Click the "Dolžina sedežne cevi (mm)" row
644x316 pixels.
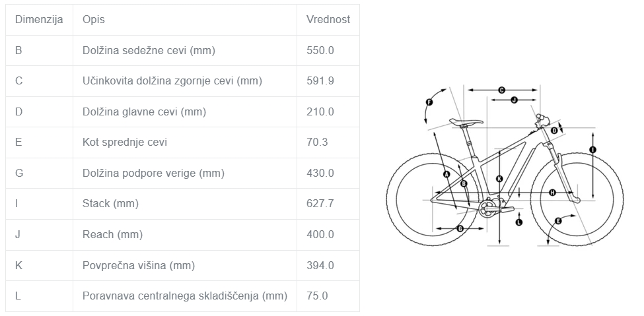click(x=149, y=50)
